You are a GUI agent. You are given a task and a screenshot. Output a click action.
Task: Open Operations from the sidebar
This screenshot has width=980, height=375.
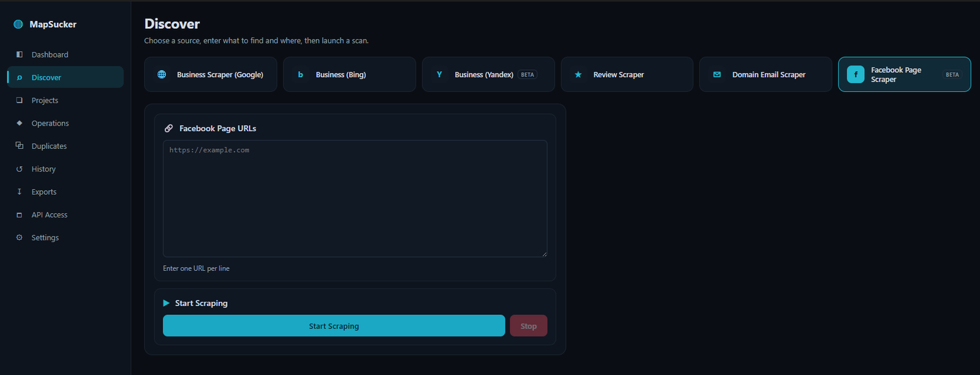pyautogui.click(x=66, y=123)
